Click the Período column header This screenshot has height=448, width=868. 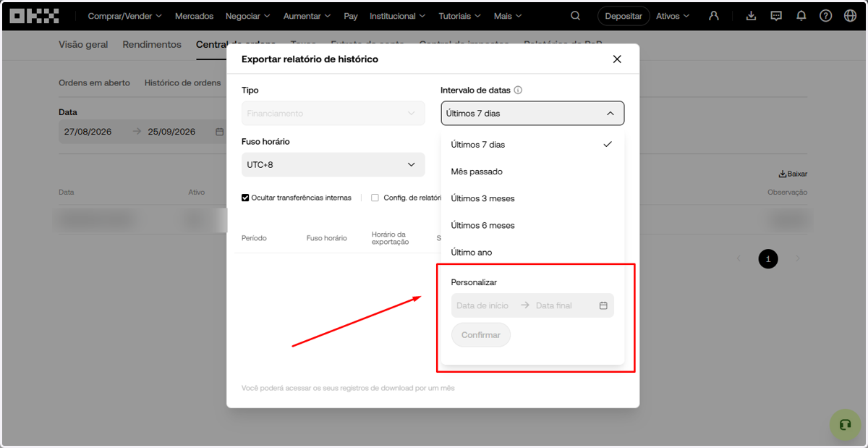click(254, 238)
